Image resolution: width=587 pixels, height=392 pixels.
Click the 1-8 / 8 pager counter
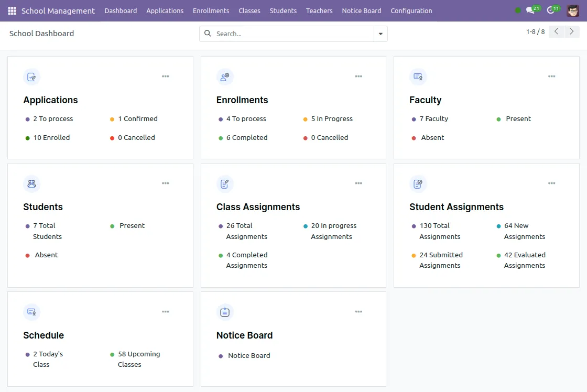click(535, 32)
